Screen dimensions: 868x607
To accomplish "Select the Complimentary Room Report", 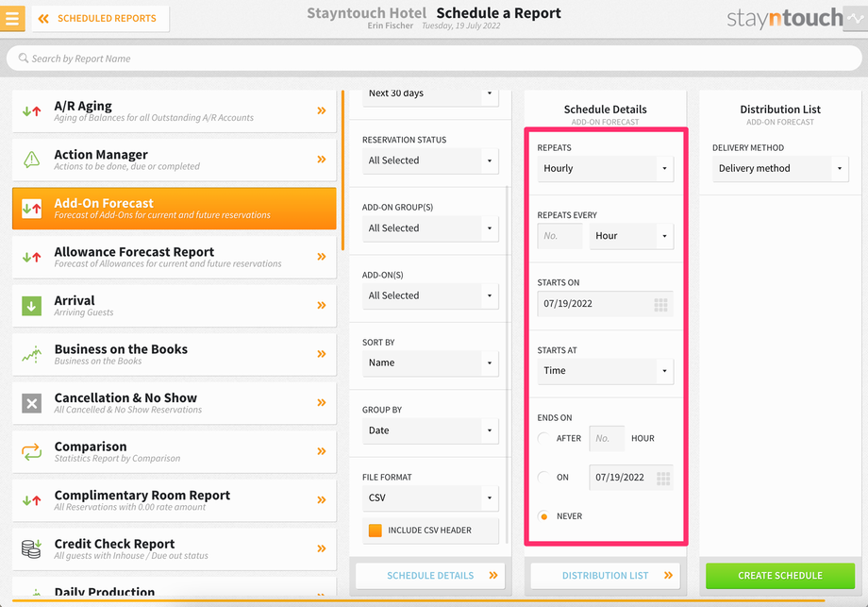I will tap(174, 500).
